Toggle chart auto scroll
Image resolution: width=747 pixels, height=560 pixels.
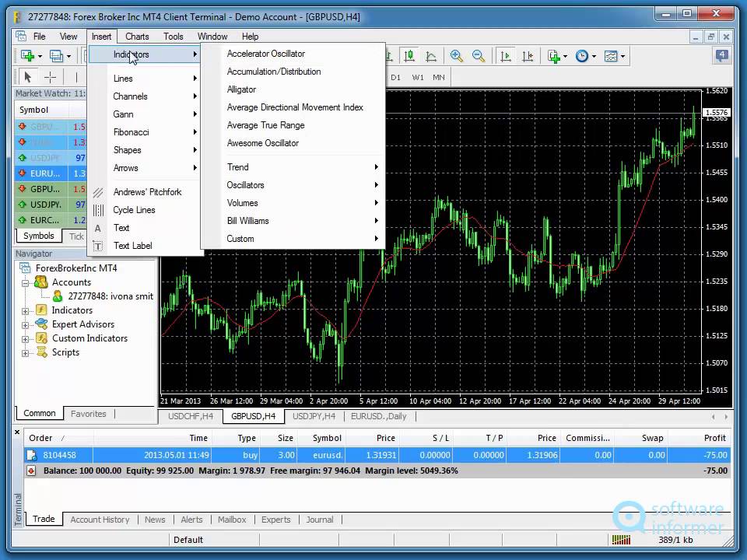pyautogui.click(x=506, y=56)
